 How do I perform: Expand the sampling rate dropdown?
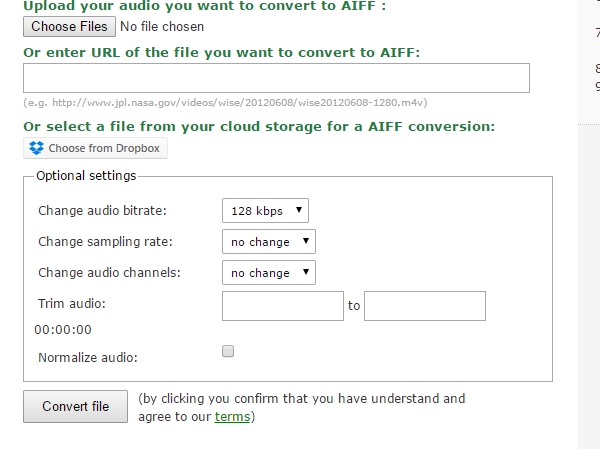point(267,242)
